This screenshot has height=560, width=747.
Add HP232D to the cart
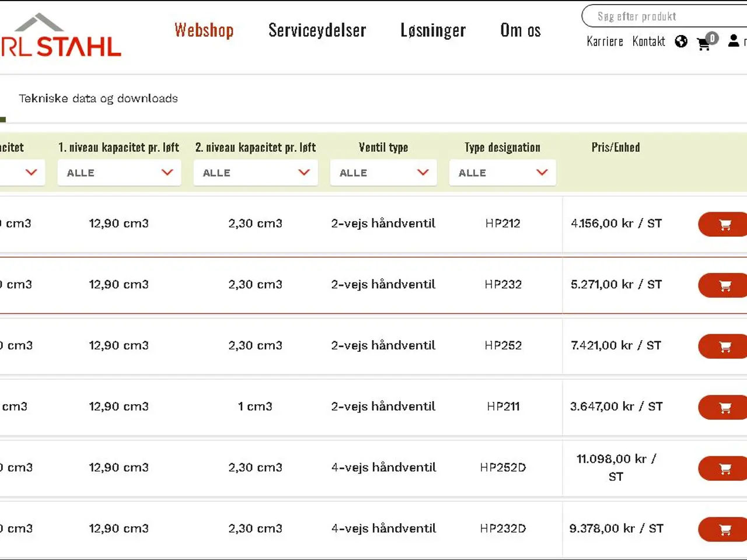722,530
